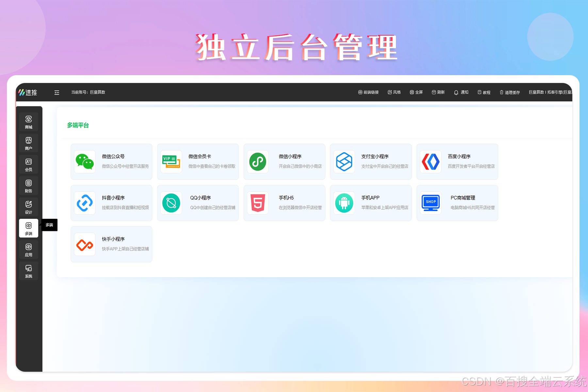
Task: Open the 微信公众号 card title
Action: click(x=113, y=156)
